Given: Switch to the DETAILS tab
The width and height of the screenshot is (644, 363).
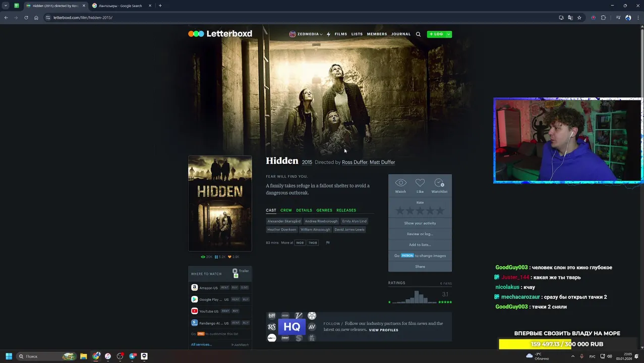Looking at the screenshot, I should (304, 210).
